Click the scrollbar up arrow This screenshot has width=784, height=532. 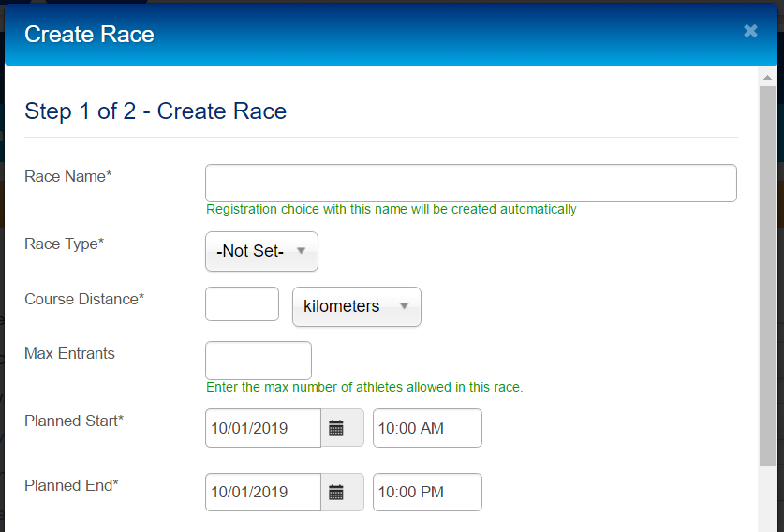[x=767, y=77]
